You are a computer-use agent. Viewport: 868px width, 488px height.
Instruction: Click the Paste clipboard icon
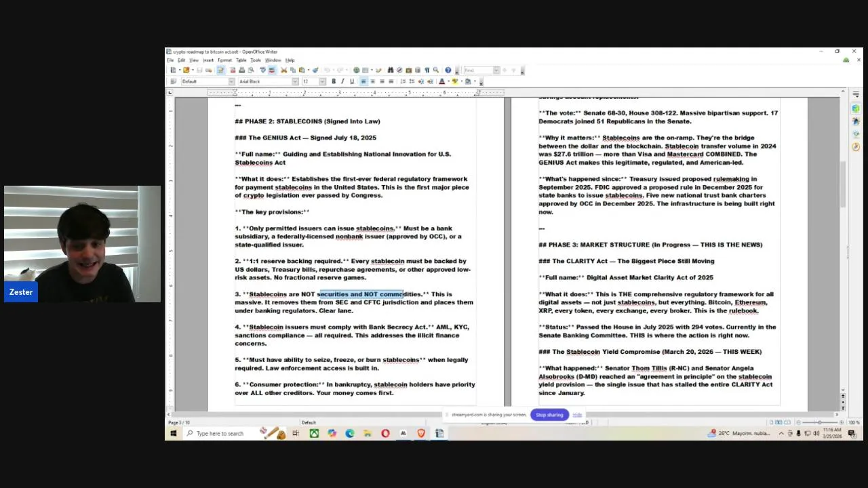click(x=302, y=70)
